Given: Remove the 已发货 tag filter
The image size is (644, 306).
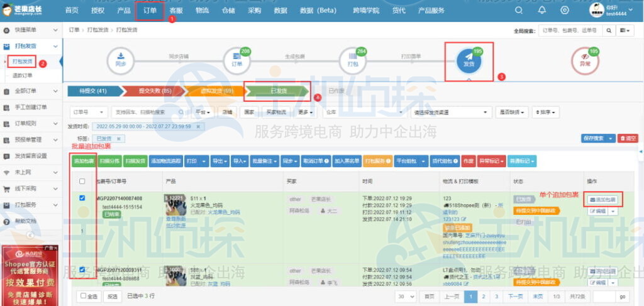Looking at the screenshot, I should point(119,139).
